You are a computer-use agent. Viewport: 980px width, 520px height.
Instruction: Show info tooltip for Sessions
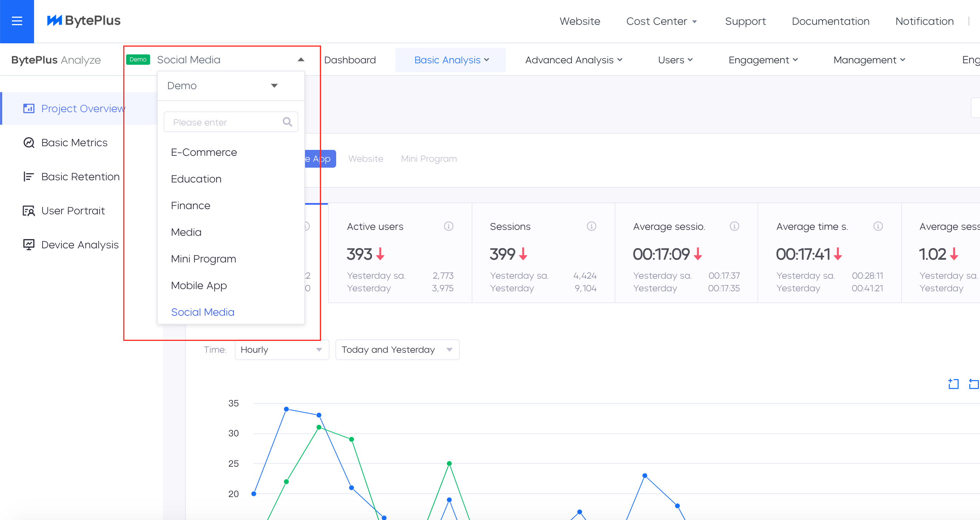coord(591,227)
